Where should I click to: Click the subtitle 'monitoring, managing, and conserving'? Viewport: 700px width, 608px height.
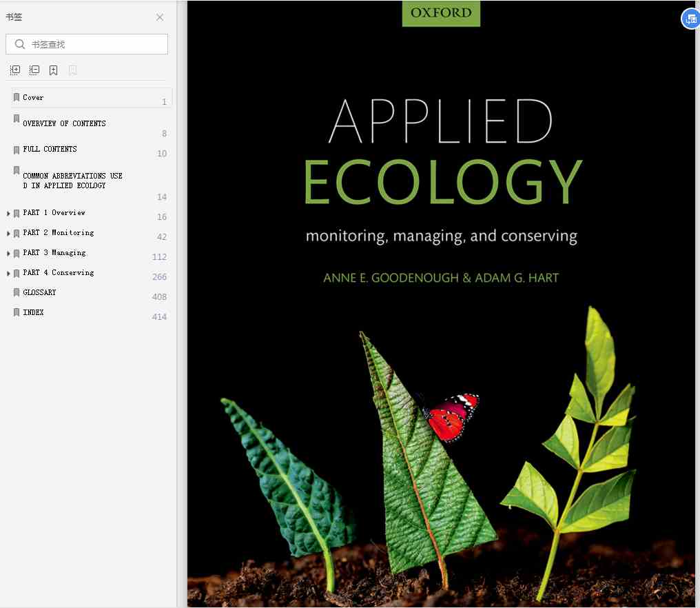(441, 236)
